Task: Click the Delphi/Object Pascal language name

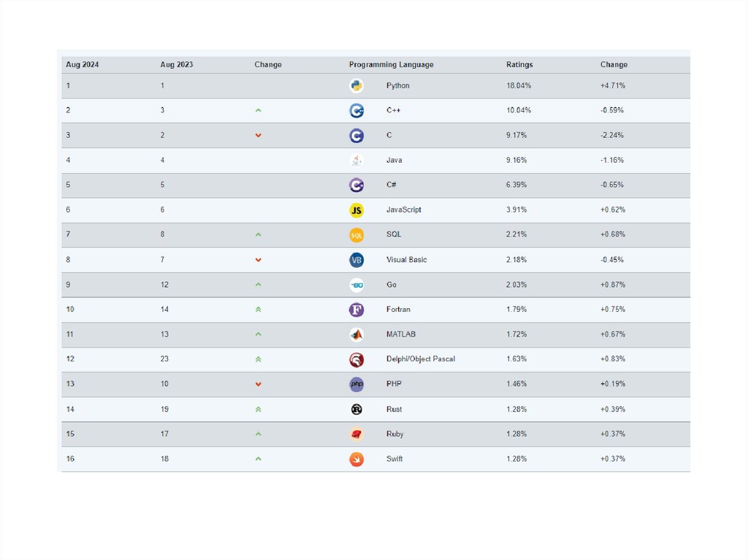Action: 420,359
